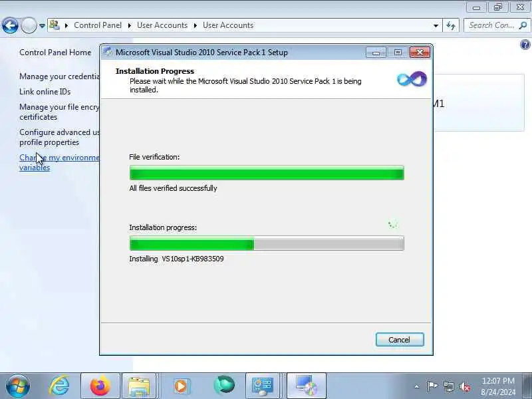Open Windows Explorer folder taskbar icon
This screenshot has height=399, width=532.
139,386
